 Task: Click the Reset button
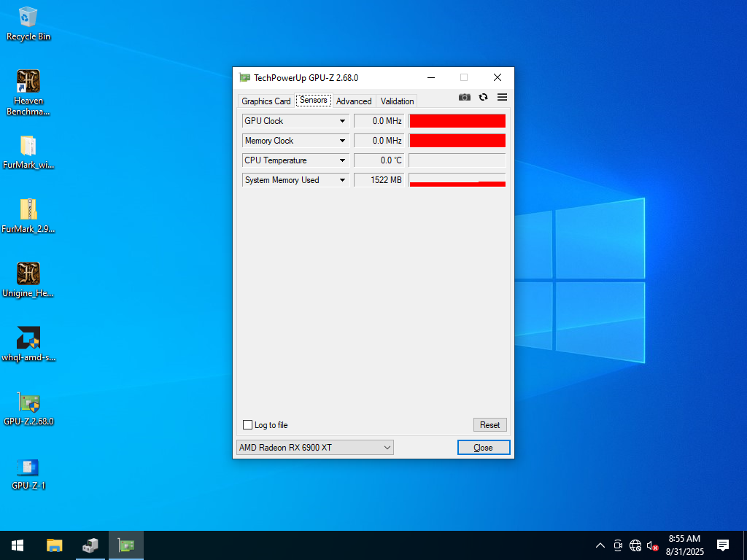[489, 425]
